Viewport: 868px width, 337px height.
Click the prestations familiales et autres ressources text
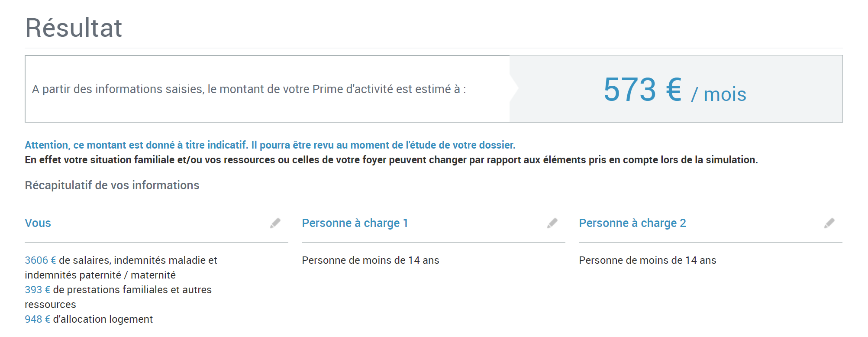click(132, 290)
